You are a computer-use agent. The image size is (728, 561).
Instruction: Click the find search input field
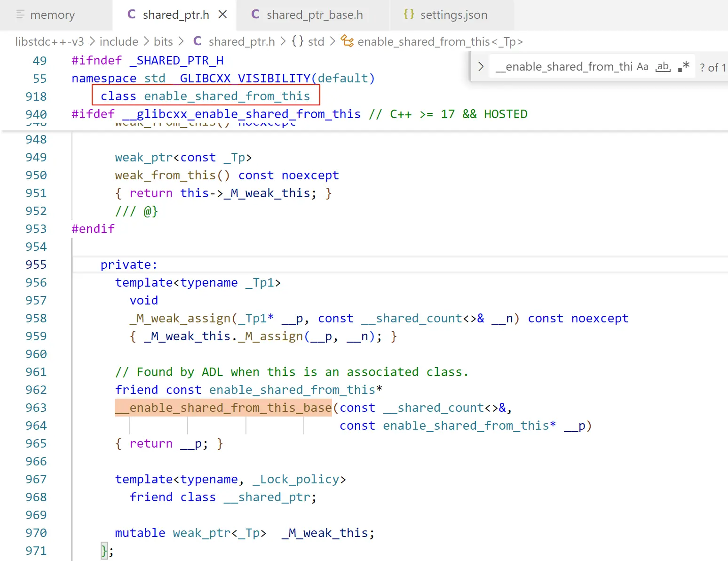pos(564,67)
